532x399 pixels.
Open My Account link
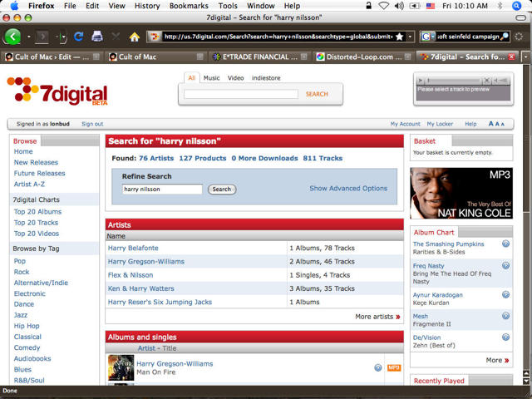pyautogui.click(x=405, y=124)
